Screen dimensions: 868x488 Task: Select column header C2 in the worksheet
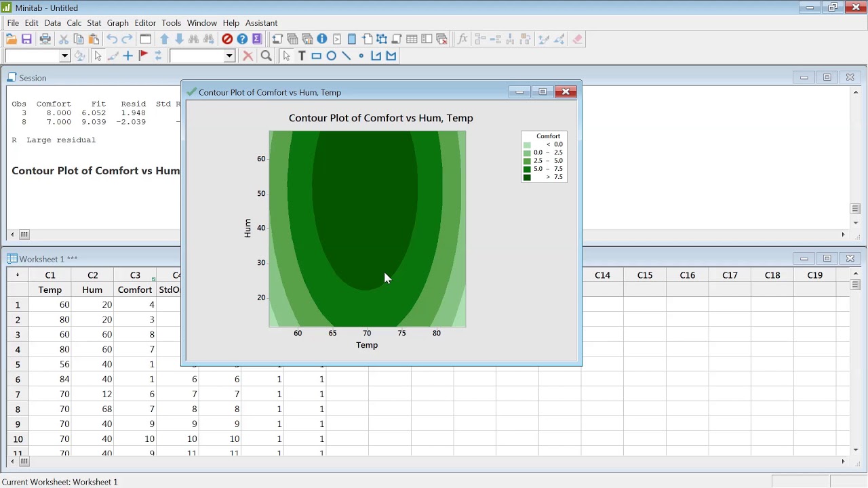[x=93, y=275]
